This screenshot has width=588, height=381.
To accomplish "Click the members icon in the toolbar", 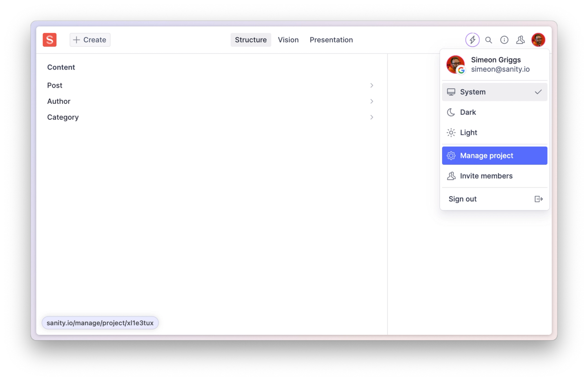I will tap(520, 40).
